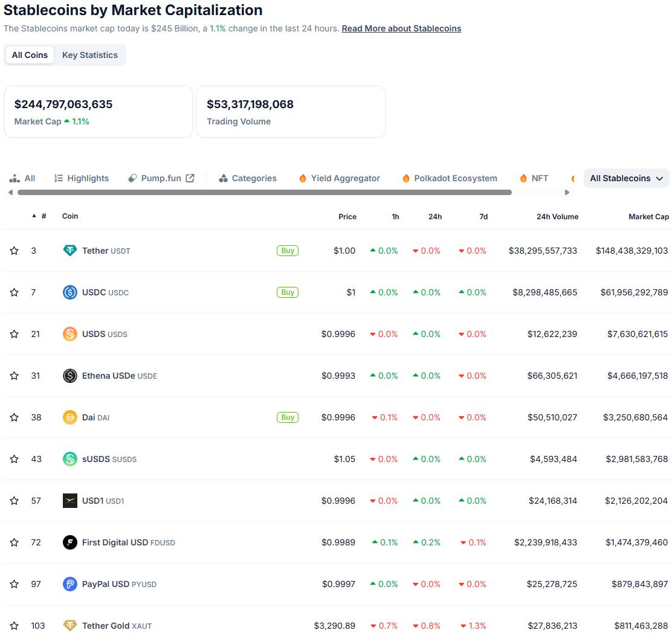Sort table by Market Cap column
The image size is (672, 639).
coord(648,217)
